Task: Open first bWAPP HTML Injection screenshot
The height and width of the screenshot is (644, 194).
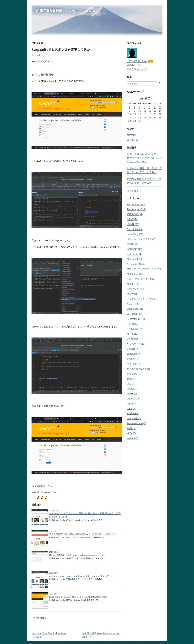Action: click(77, 121)
